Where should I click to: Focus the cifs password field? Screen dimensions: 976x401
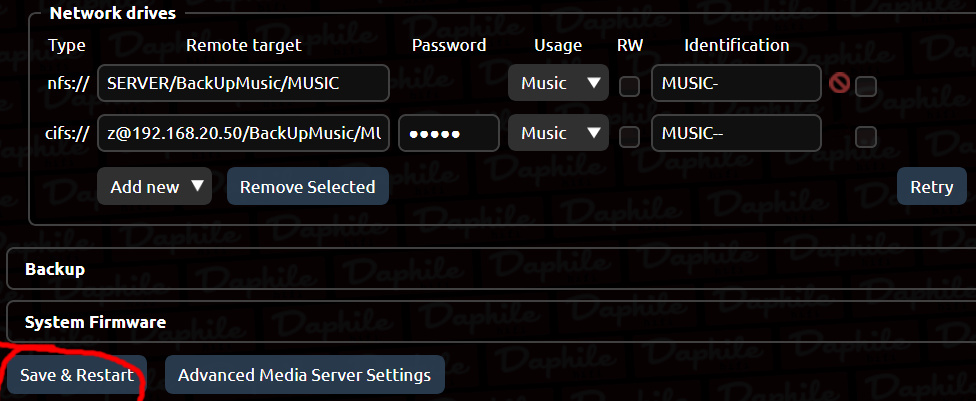click(448, 133)
